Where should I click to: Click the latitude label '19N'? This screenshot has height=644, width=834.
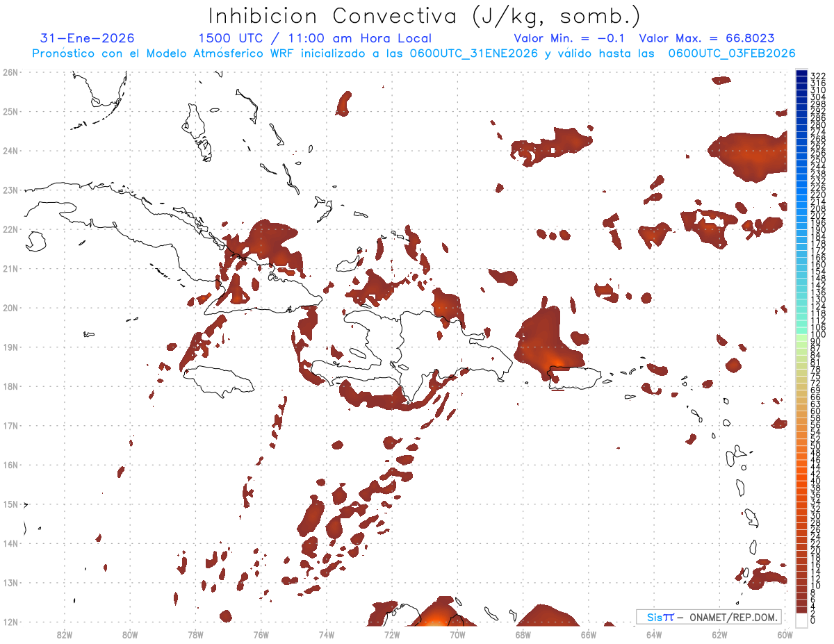[10, 347]
